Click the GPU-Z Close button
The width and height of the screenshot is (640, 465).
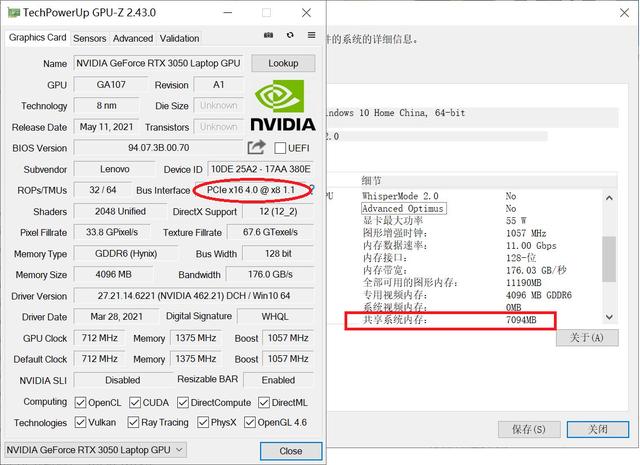291,451
